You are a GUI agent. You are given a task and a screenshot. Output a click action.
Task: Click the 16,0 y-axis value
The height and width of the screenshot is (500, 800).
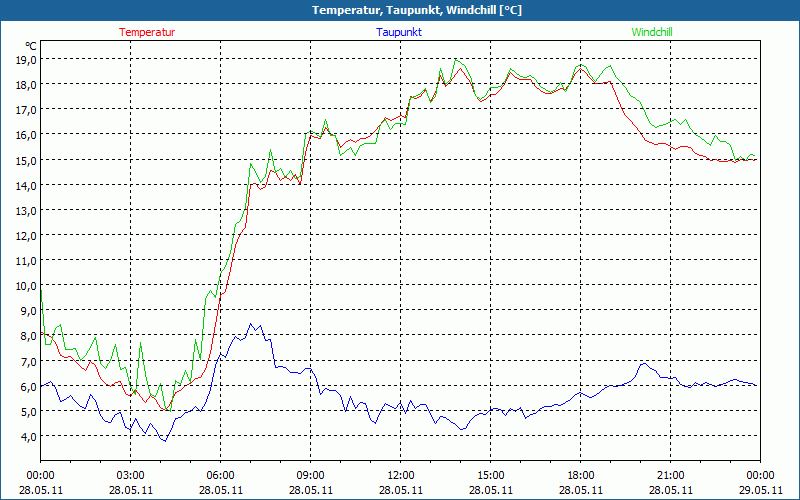(x=27, y=135)
